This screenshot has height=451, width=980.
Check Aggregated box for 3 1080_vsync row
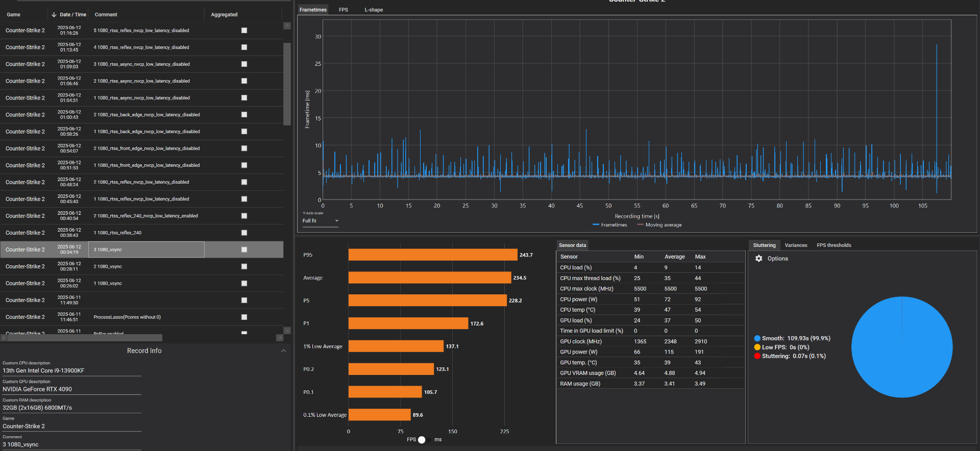244,249
